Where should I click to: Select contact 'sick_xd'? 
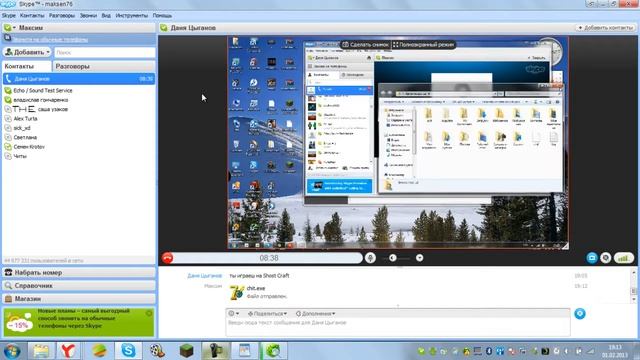click(x=22, y=128)
